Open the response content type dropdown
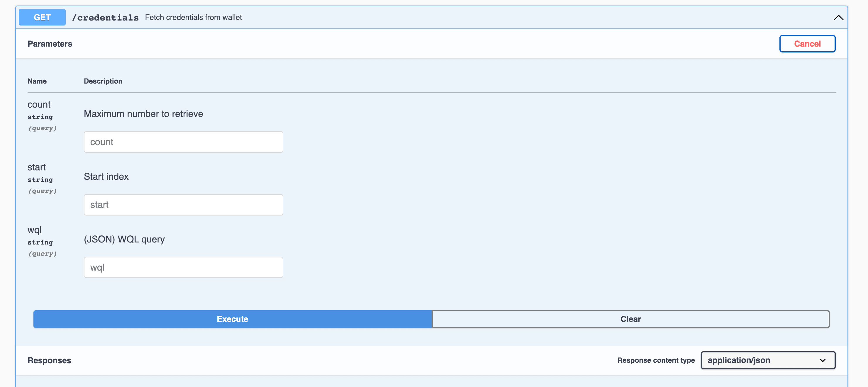The width and height of the screenshot is (868, 387). click(767, 360)
